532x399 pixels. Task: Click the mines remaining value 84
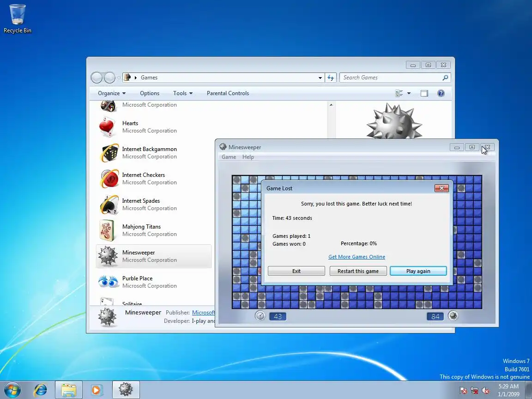[x=435, y=316]
